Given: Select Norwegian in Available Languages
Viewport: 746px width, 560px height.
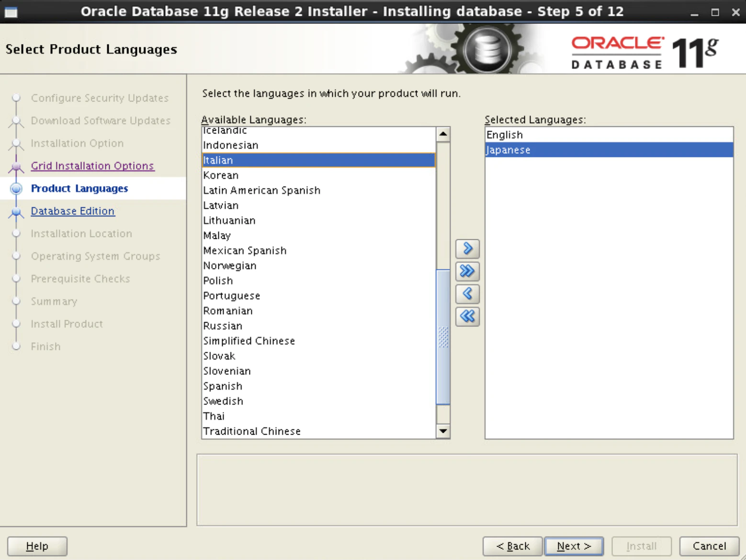Looking at the screenshot, I should (319, 266).
